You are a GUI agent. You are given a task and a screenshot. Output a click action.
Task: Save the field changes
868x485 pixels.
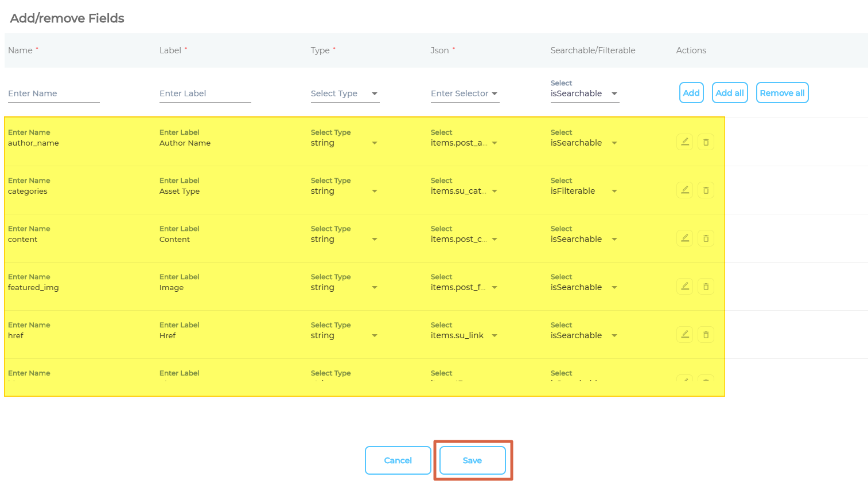click(x=472, y=460)
